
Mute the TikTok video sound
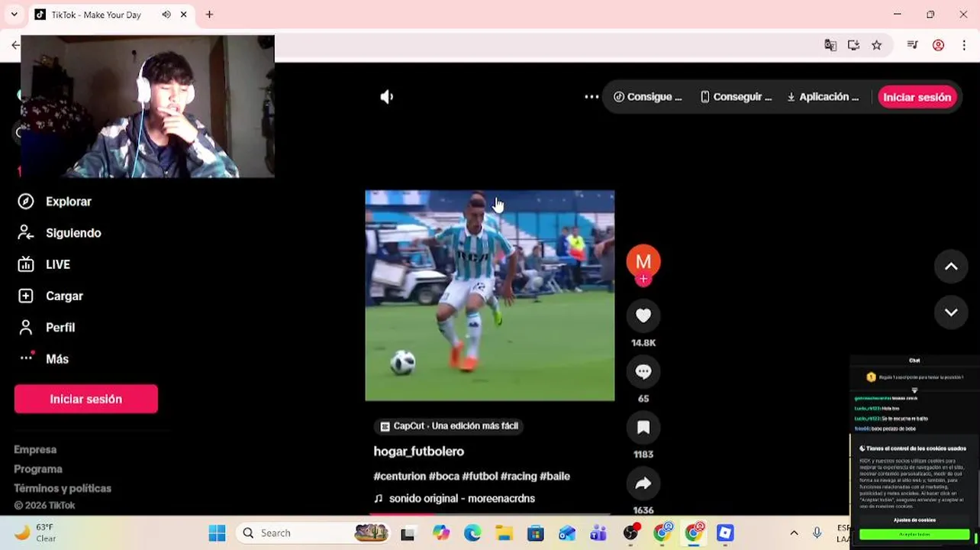(387, 97)
